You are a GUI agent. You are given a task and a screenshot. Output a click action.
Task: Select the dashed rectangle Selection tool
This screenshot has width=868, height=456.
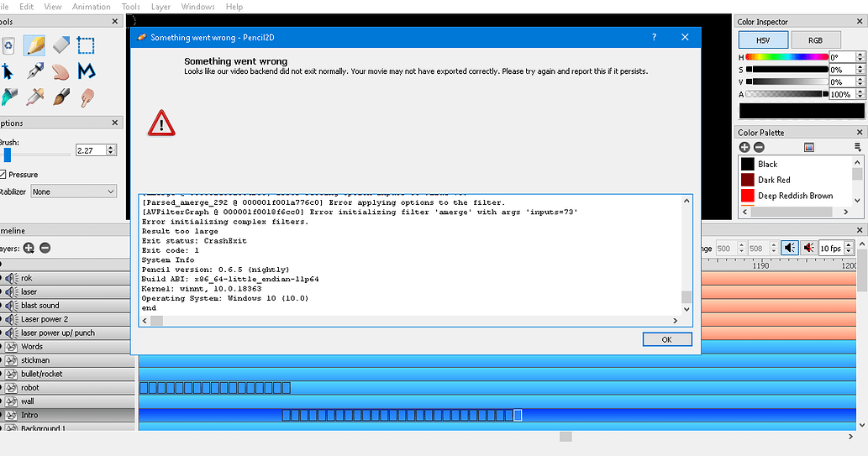[x=86, y=45]
